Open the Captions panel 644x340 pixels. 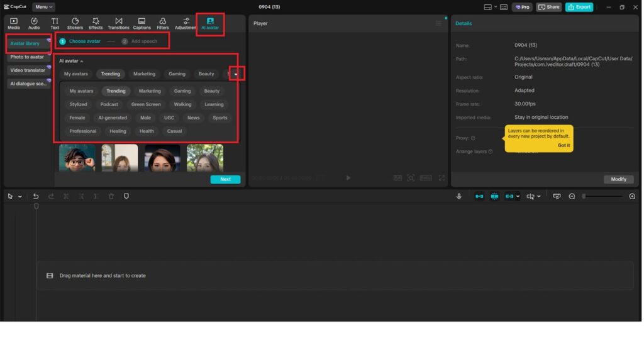pyautogui.click(x=142, y=23)
